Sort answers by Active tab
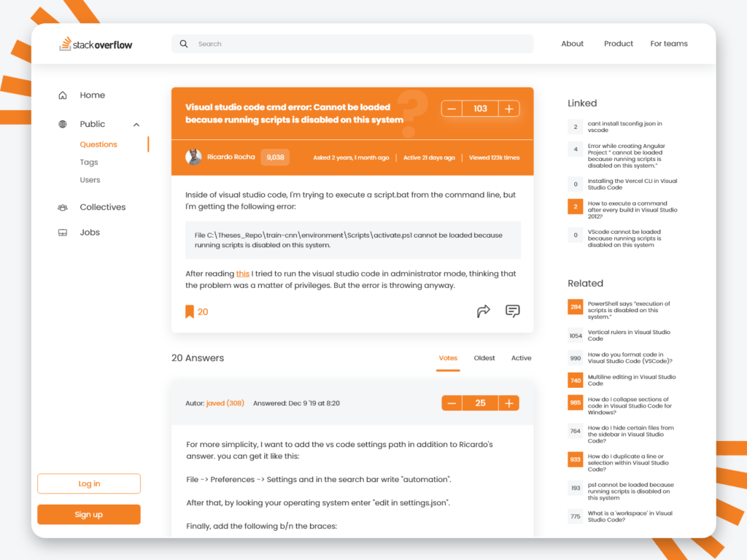Screen dimensions: 747x560 (521, 358)
